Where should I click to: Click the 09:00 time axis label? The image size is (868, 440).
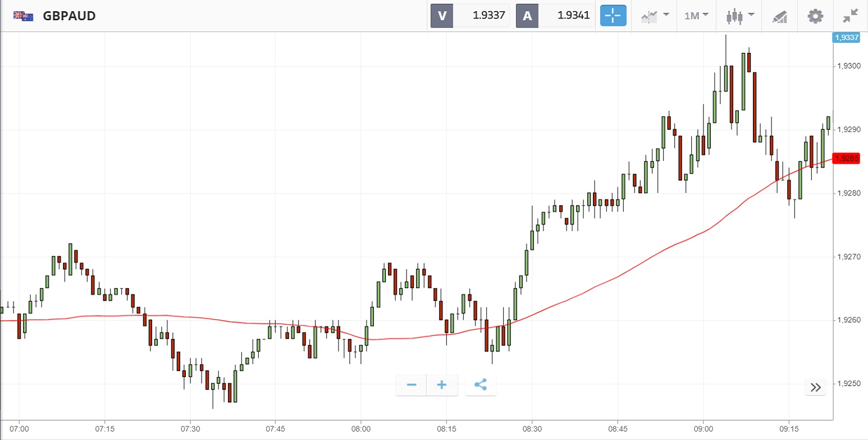pos(703,429)
